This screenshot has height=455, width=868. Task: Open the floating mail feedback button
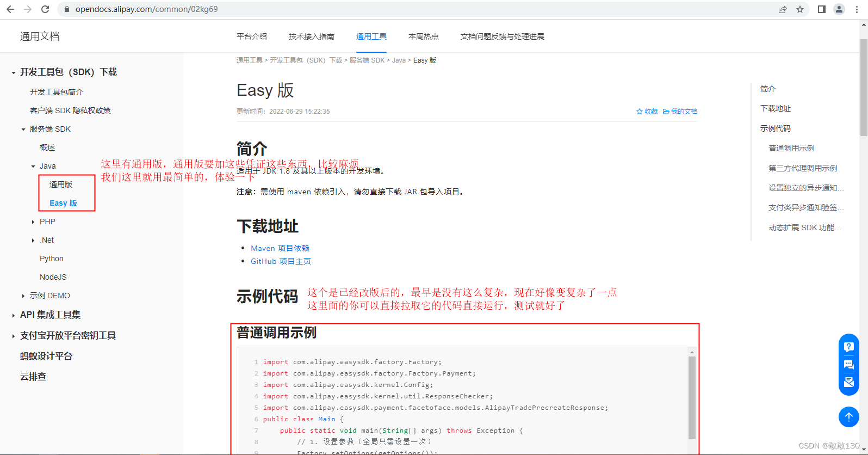coord(849,382)
